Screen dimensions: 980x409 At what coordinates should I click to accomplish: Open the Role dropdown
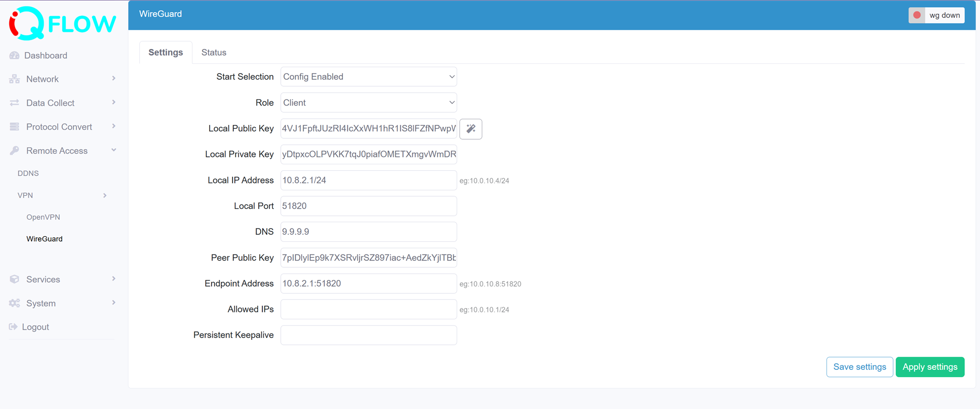368,102
